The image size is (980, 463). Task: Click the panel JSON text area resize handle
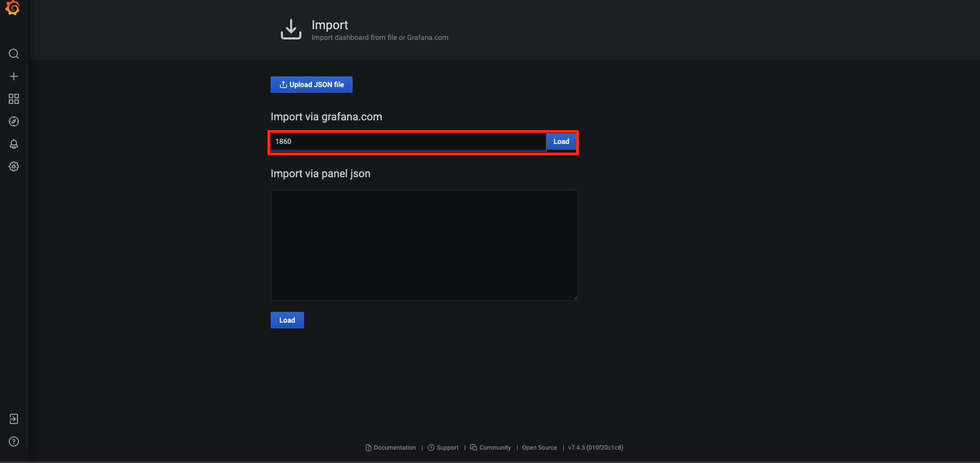click(x=575, y=298)
